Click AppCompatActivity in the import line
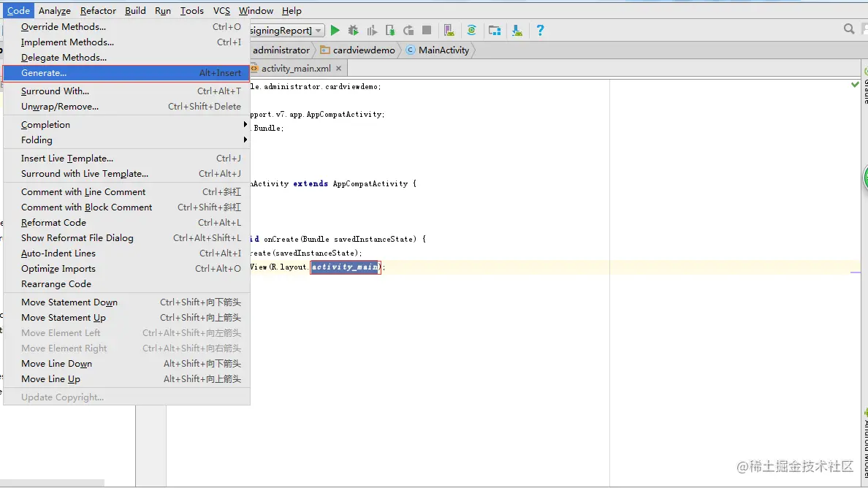 coord(343,115)
